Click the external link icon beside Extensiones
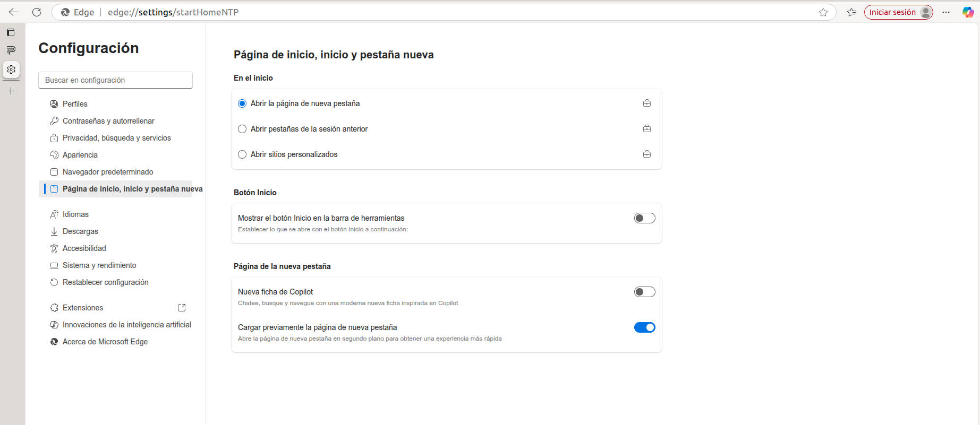Image resolution: width=980 pixels, height=425 pixels. pyautogui.click(x=182, y=308)
